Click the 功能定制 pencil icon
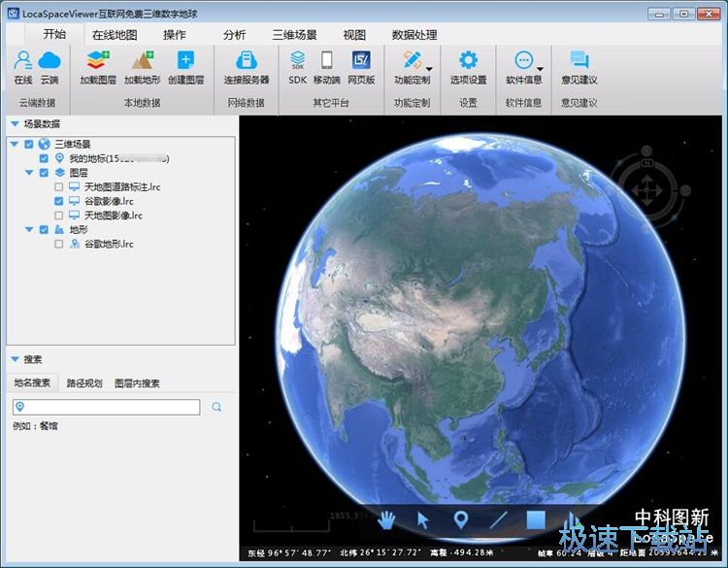The width and height of the screenshot is (728, 568). pos(412,60)
